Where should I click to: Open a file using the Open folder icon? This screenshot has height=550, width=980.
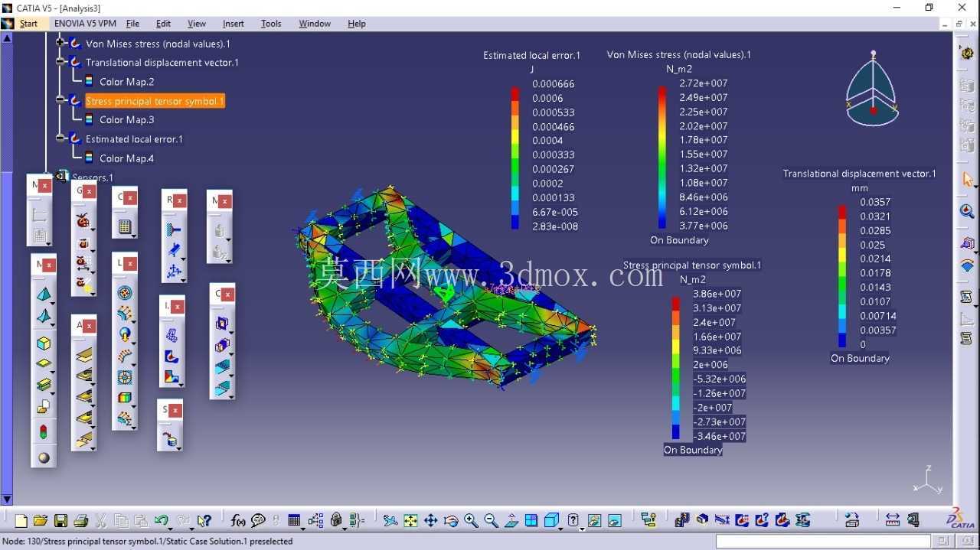[41, 521]
